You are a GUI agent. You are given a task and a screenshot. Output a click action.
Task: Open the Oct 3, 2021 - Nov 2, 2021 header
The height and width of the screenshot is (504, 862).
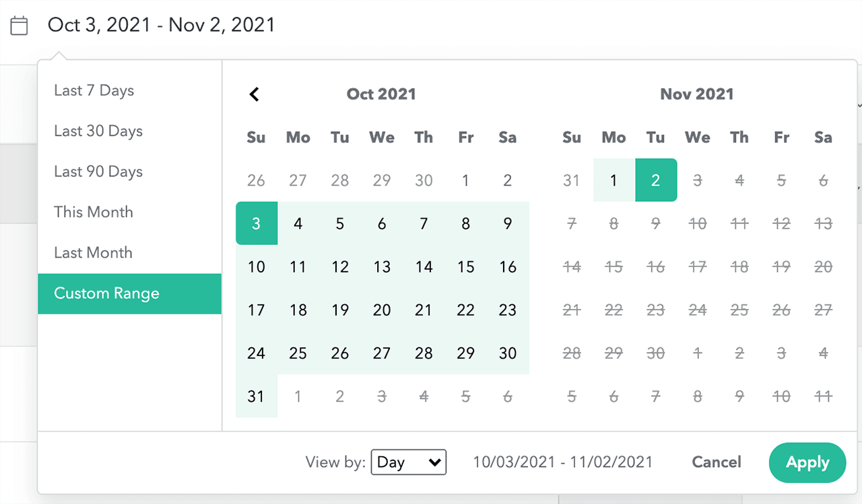click(x=161, y=26)
